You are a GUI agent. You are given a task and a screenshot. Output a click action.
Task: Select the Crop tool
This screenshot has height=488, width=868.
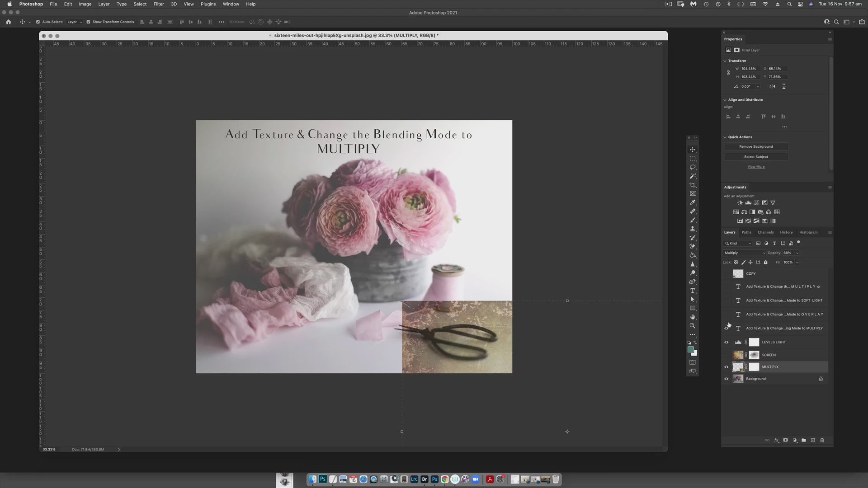692,185
